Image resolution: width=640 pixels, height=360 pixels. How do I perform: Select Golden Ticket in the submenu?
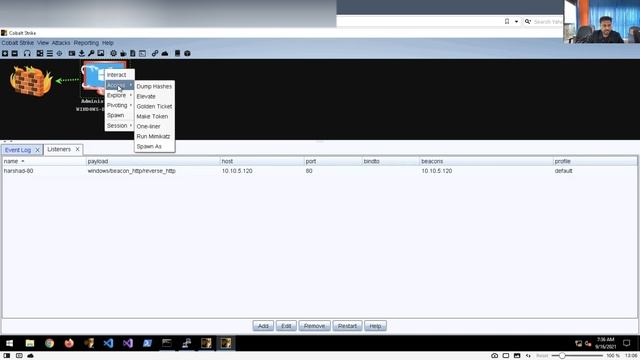click(154, 106)
